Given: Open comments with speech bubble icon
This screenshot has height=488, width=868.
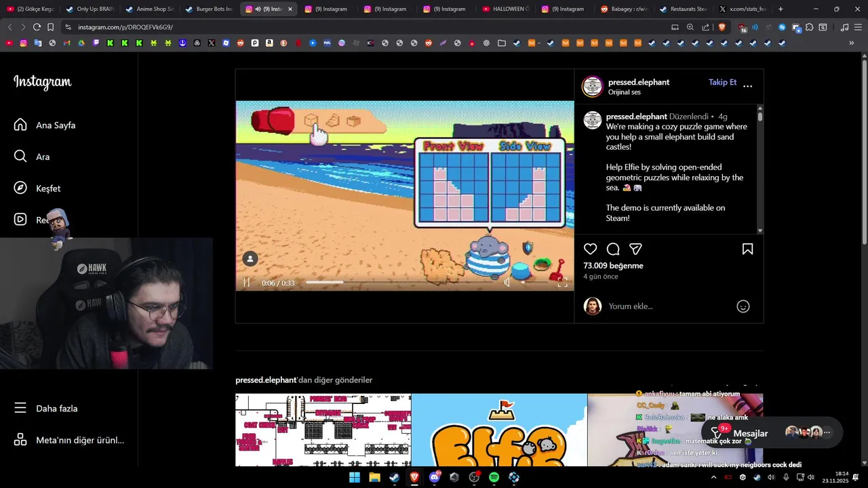Looking at the screenshot, I should pos(613,249).
